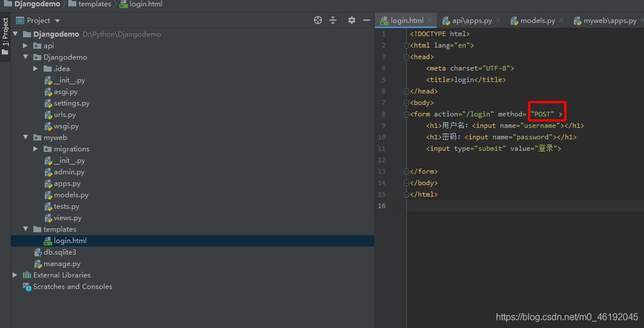Open the Project view dropdown arrow

(x=57, y=21)
